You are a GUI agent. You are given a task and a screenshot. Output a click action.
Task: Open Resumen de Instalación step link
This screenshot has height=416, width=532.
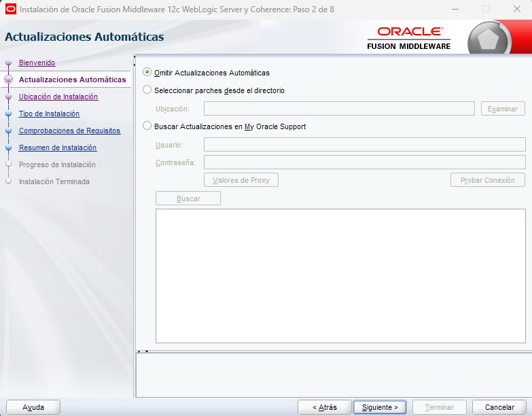58,148
